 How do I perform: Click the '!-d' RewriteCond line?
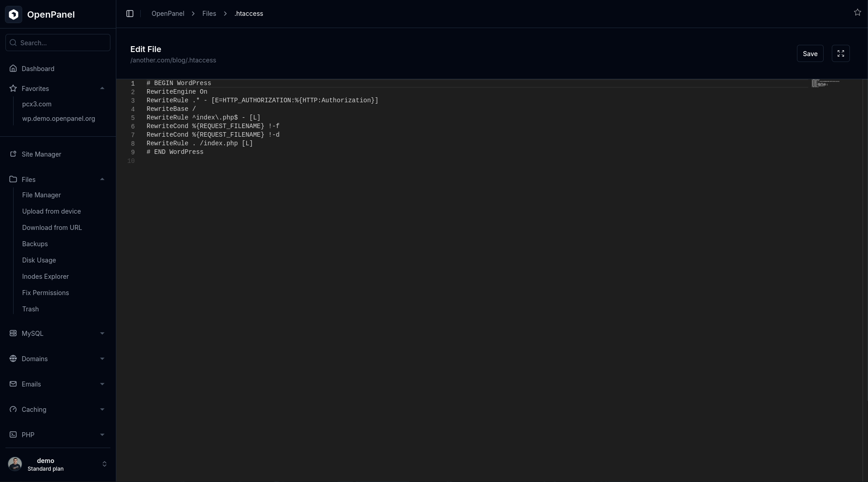tap(213, 135)
